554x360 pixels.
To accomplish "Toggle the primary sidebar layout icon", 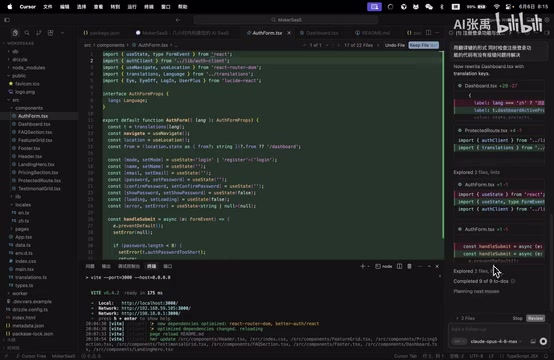I will pyautogui.click(x=7, y=20).
